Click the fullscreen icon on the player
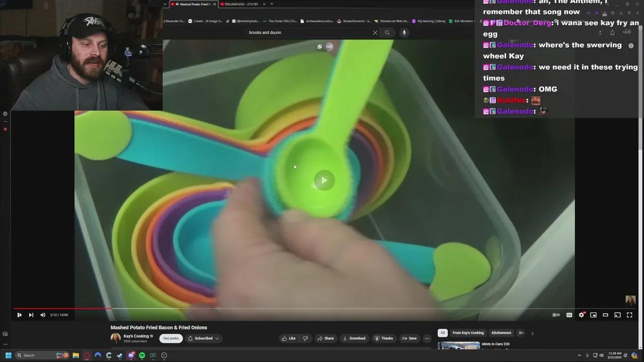The image size is (644, 362). click(629, 315)
